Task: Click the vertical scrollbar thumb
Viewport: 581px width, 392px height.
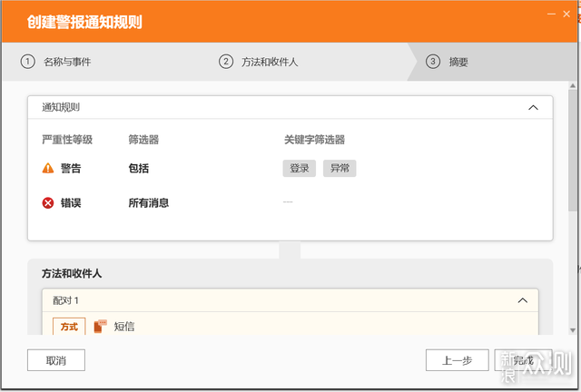Action: point(573,150)
